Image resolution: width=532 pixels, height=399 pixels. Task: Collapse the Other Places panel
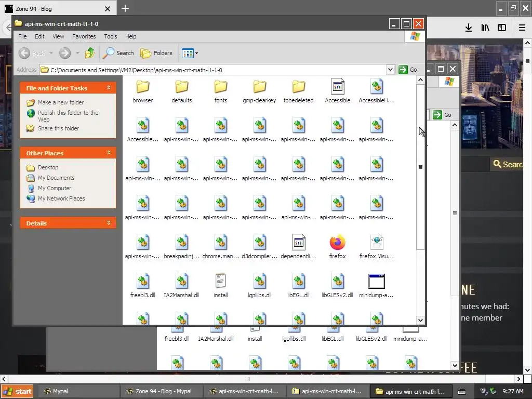(x=109, y=153)
